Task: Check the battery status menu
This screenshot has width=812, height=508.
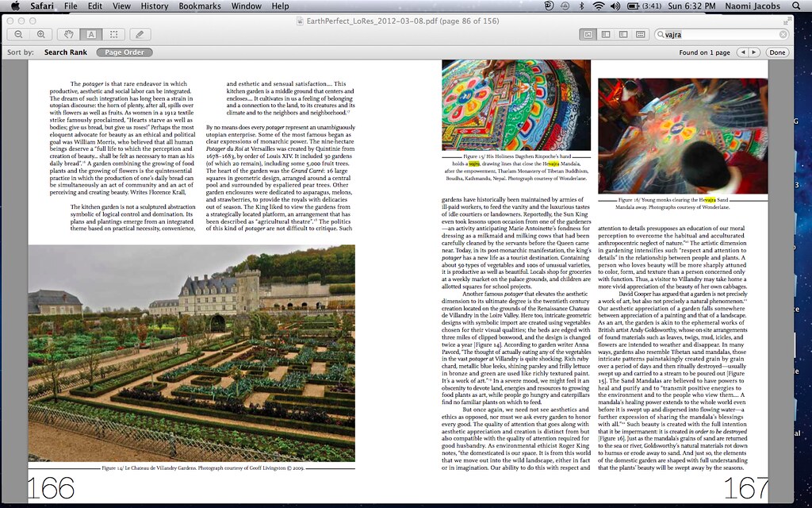Action: (644, 6)
